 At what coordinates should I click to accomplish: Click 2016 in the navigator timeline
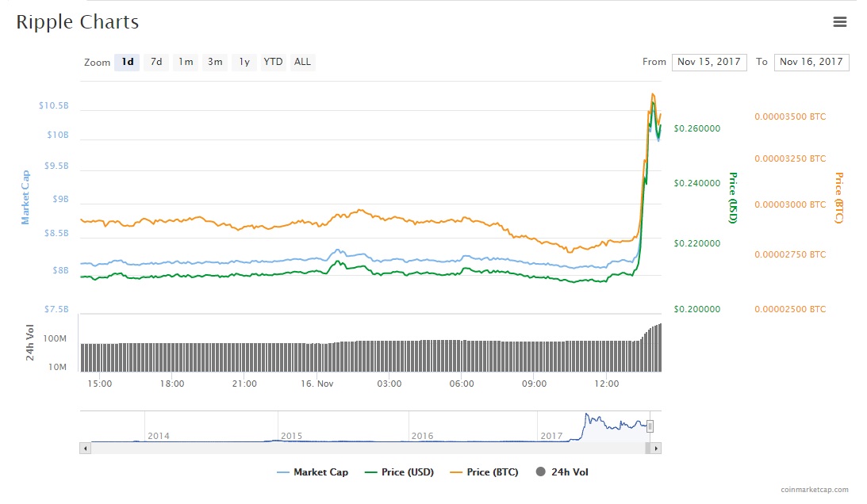(423, 436)
